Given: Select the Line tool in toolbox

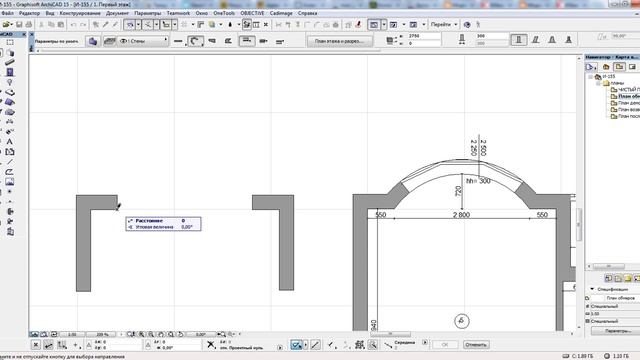Looking at the screenshot, I should coord(10,162).
